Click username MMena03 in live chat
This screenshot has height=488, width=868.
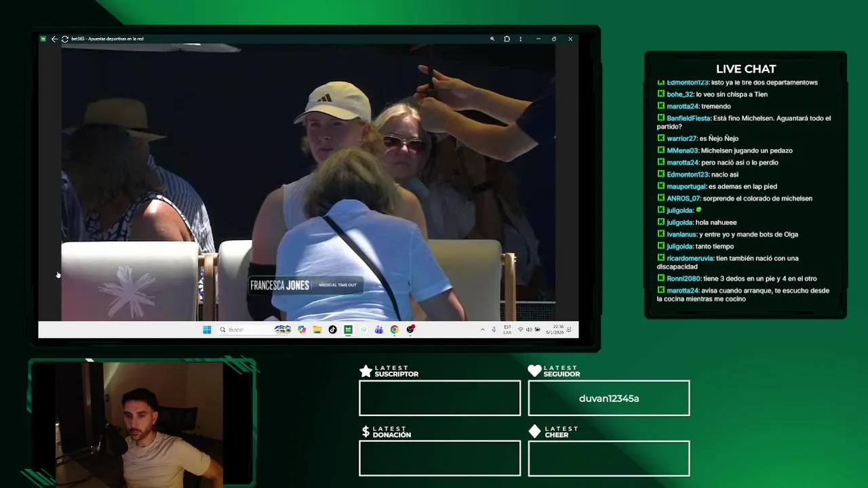point(682,151)
